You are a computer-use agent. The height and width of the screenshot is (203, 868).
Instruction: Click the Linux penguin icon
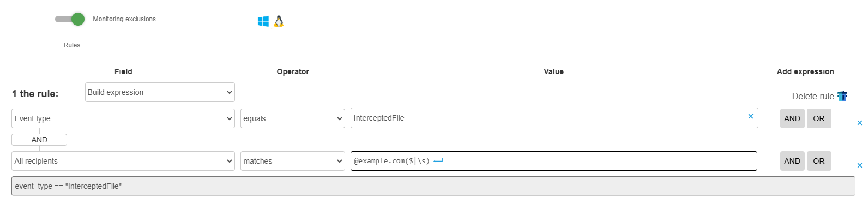pyautogui.click(x=279, y=21)
